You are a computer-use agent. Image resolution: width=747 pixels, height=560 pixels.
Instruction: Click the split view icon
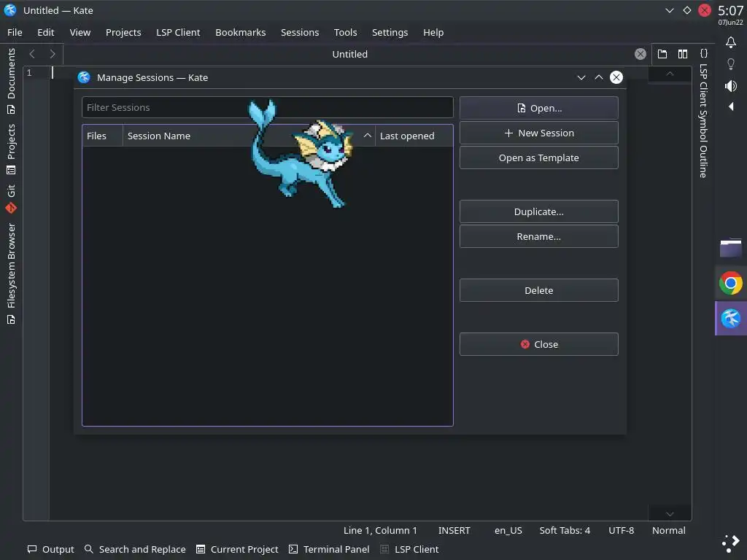click(683, 54)
